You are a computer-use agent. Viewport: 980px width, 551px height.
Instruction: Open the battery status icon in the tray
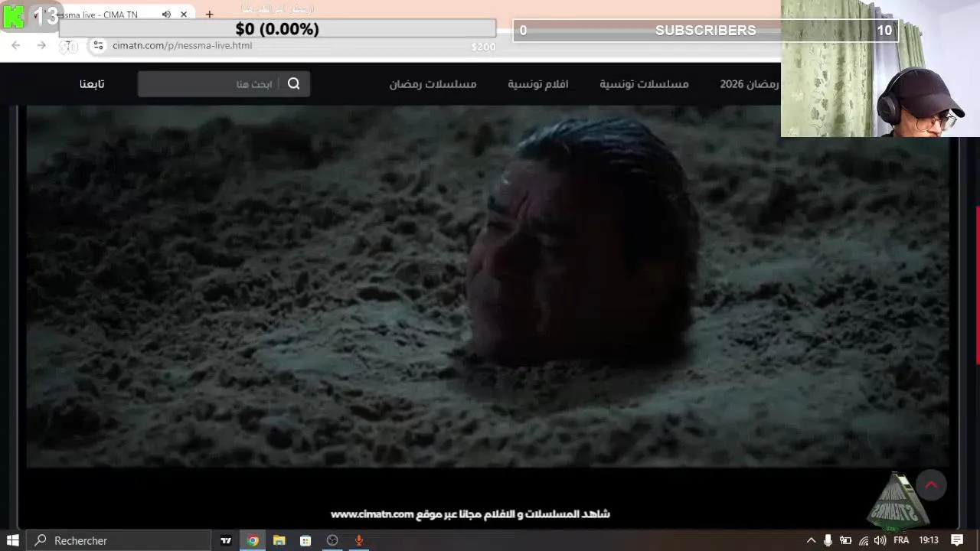tap(845, 540)
